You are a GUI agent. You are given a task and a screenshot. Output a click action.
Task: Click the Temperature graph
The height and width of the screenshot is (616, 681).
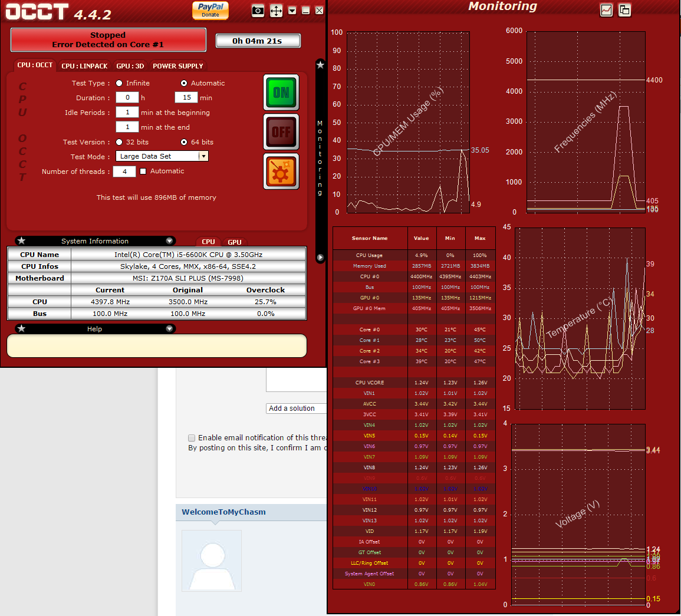(580, 319)
